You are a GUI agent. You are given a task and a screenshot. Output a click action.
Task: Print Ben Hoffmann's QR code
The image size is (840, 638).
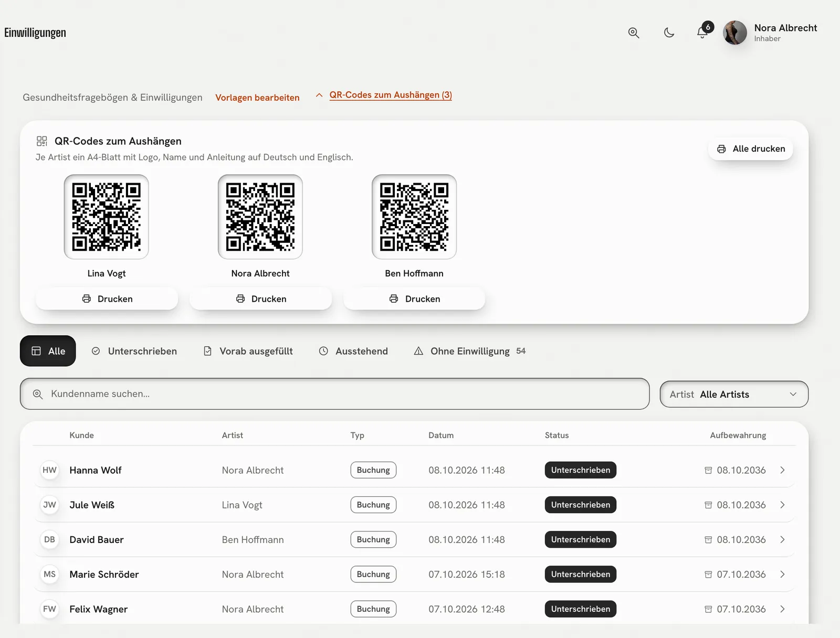click(x=414, y=299)
